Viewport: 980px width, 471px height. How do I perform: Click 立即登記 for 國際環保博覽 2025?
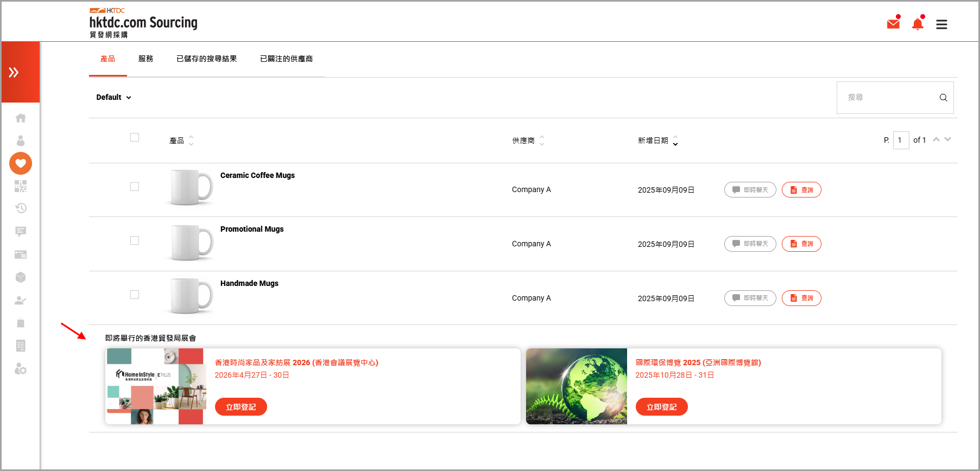click(x=662, y=407)
